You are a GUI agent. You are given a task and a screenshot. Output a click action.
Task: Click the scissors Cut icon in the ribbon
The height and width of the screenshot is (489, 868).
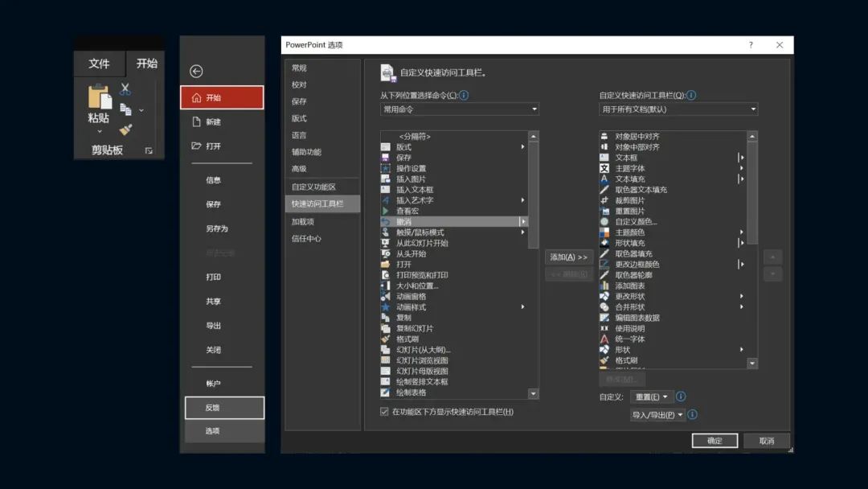pyautogui.click(x=125, y=88)
